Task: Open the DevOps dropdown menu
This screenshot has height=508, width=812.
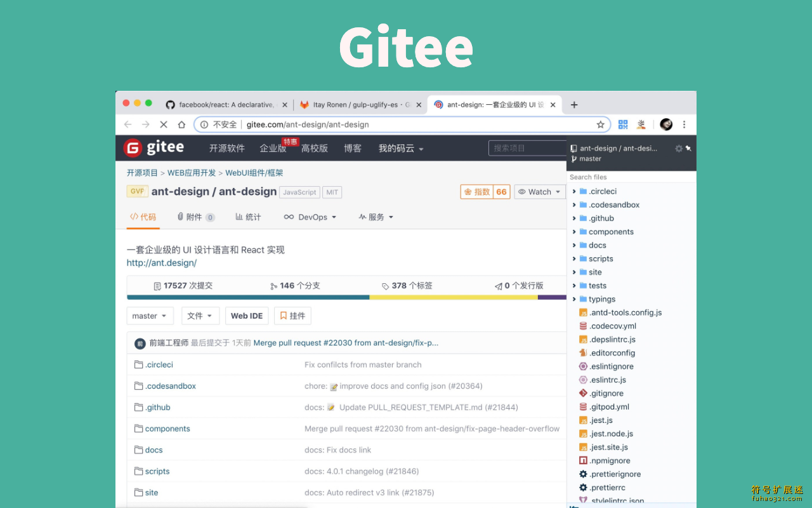Action: [310, 217]
